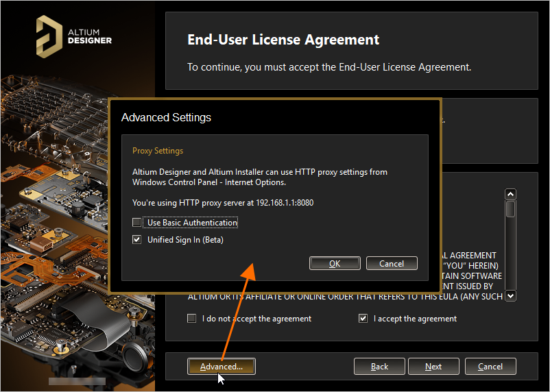550x392 pixels.
Task: Click the 'End-User License Agreement' heading
Action: pyautogui.click(x=283, y=40)
